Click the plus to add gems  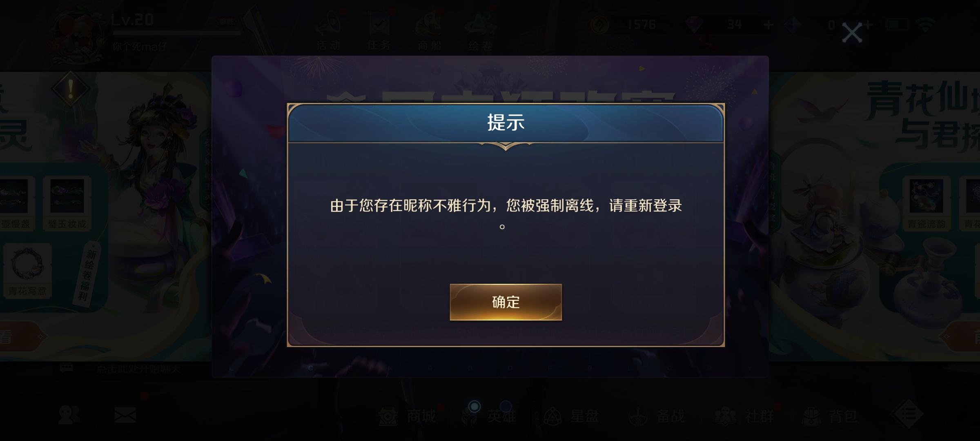click(768, 25)
